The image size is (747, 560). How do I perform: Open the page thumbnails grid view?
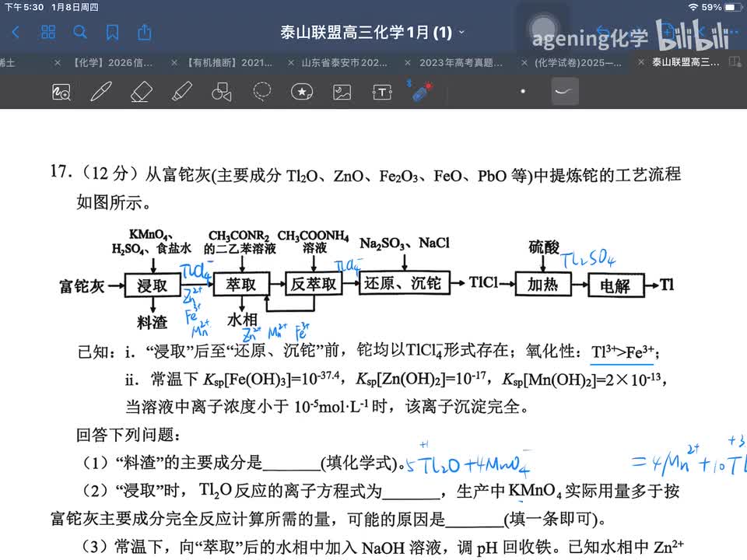(x=48, y=33)
